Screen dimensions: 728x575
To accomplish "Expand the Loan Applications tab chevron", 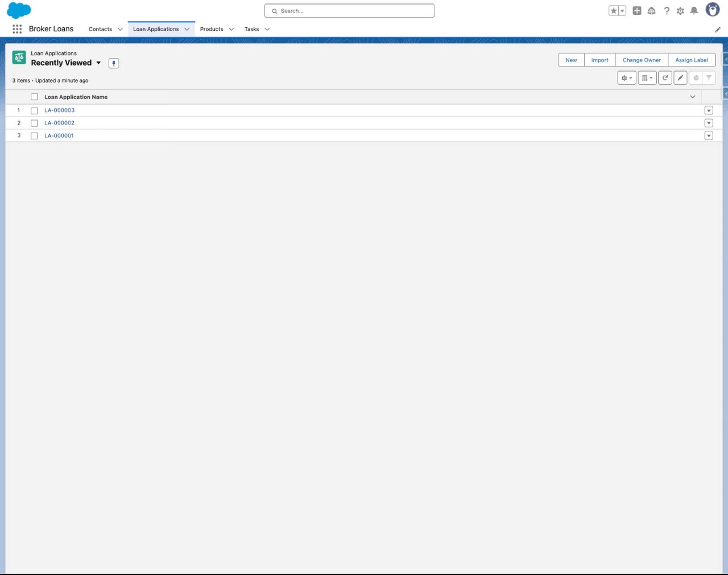I will [187, 29].
